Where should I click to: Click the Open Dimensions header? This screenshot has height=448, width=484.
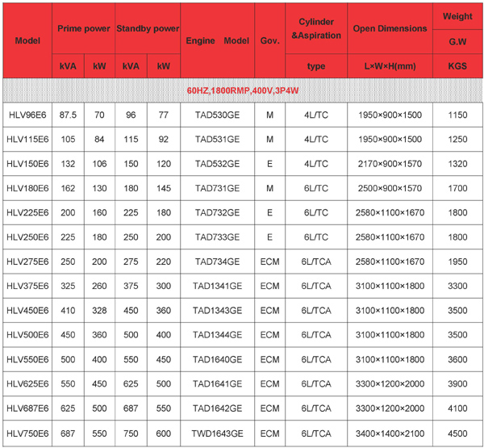pos(390,28)
